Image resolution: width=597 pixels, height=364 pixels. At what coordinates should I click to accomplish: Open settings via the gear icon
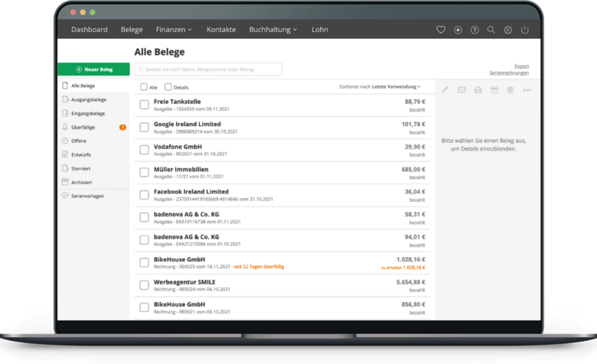point(507,30)
